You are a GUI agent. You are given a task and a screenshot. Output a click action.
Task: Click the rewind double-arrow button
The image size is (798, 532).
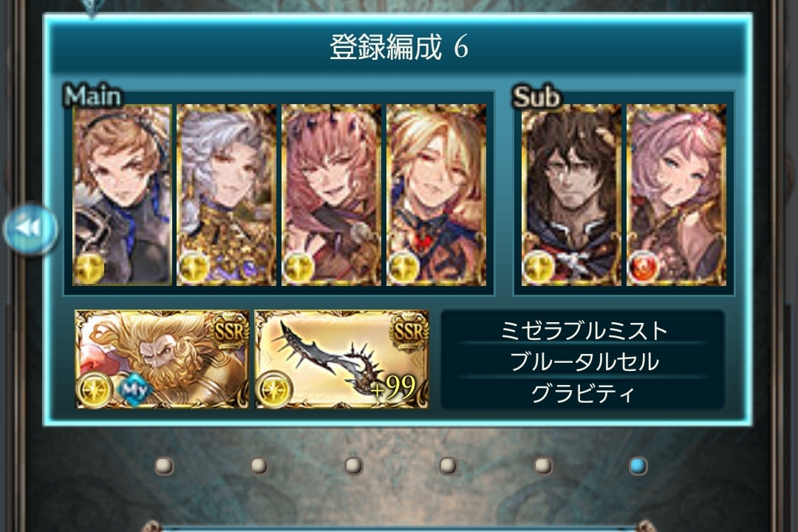click(30, 228)
